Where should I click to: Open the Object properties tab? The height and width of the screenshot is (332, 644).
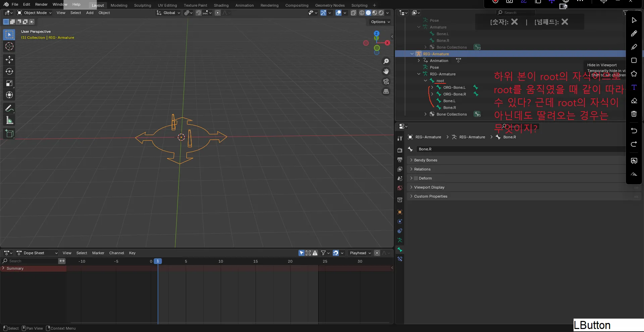(x=400, y=212)
